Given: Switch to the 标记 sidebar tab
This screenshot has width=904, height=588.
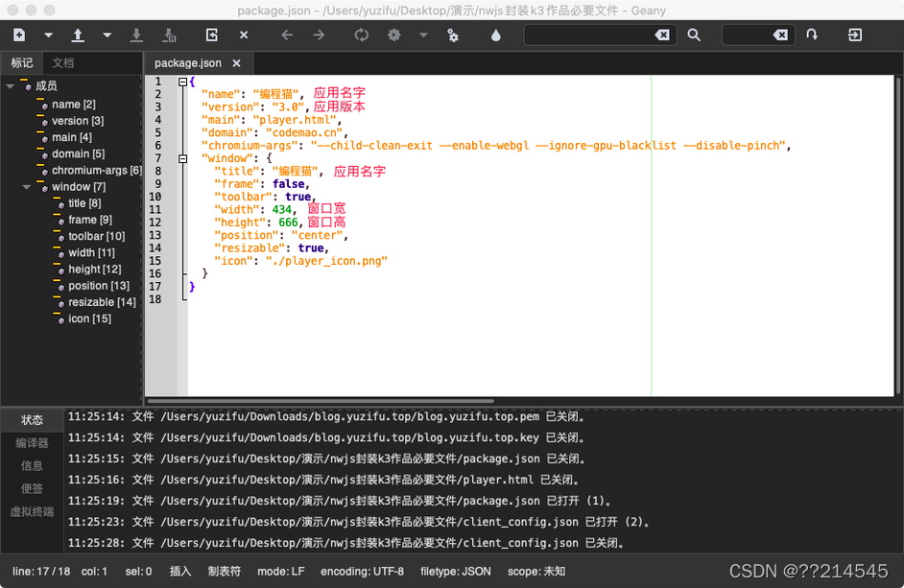Looking at the screenshot, I should pos(22,63).
